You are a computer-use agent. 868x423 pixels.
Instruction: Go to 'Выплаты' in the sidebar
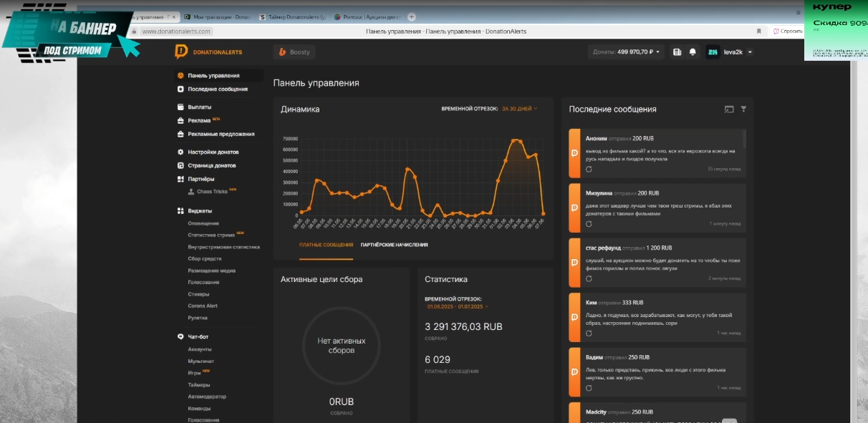[199, 107]
